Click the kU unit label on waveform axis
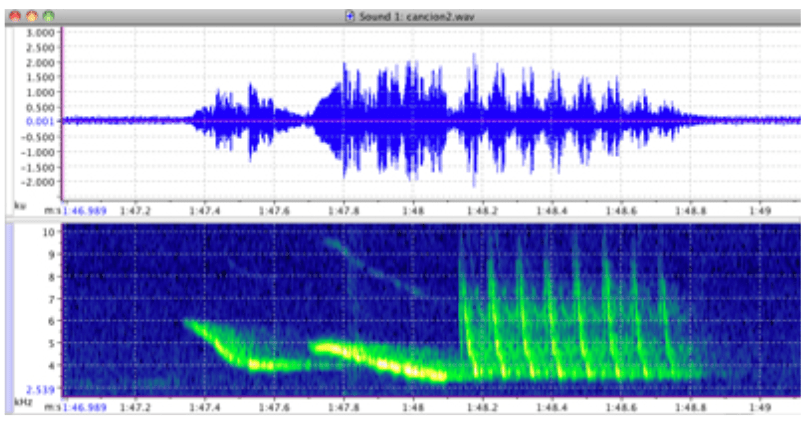809x424 pixels. coord(19,205)
